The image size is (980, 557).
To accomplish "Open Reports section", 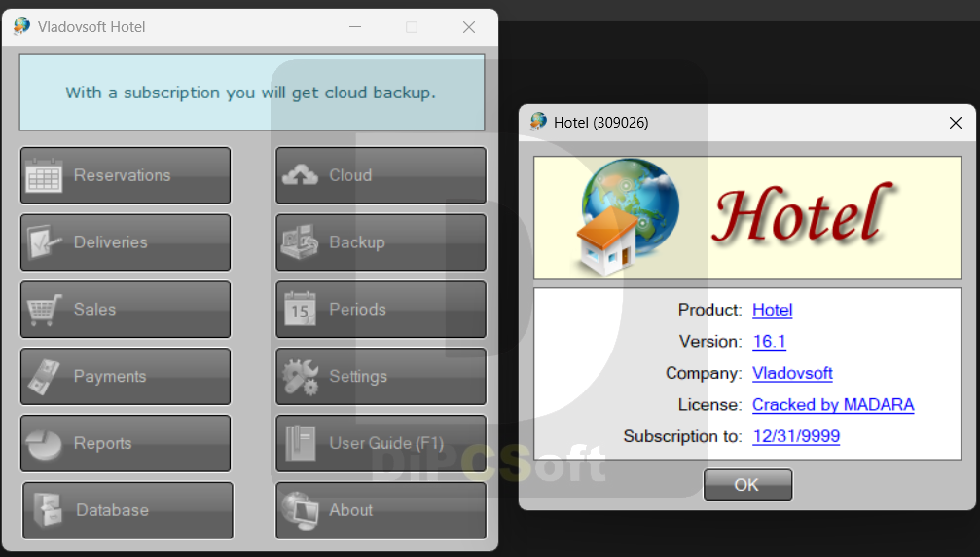I will (x=126, y=443).
